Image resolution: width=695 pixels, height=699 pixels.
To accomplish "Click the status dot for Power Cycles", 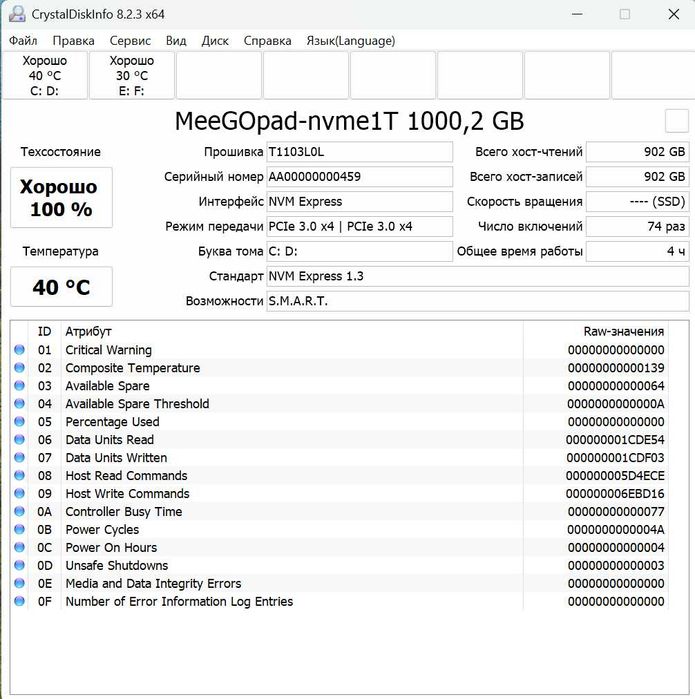I will [19, 530].
